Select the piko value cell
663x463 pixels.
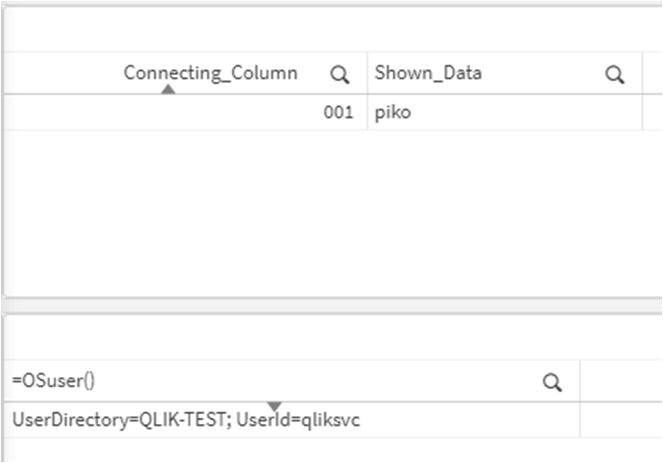tap(505, 112)
